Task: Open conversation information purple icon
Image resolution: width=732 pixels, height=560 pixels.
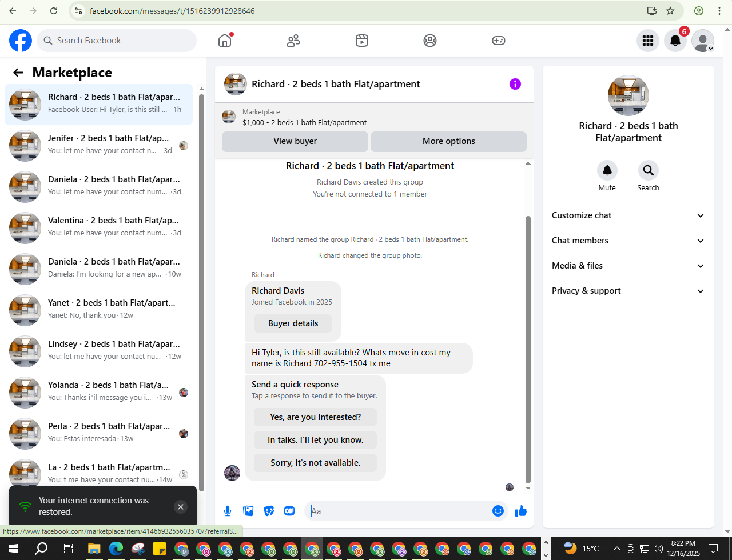Action: coord(515,84)
